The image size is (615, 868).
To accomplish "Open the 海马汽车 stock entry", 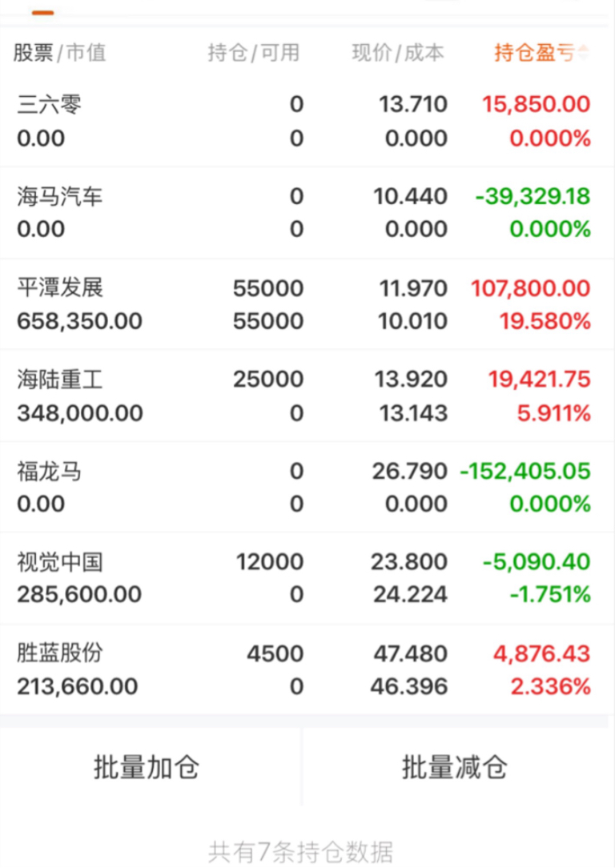I will click(60, 196).
